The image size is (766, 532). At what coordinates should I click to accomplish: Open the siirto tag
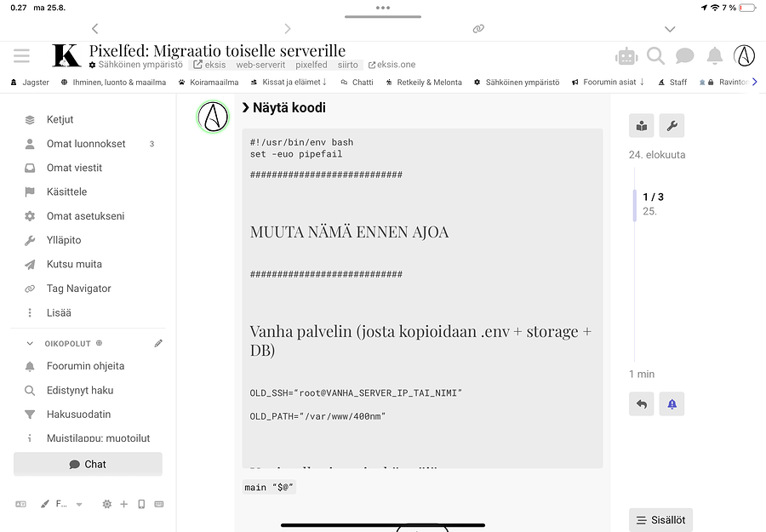click(x=348, y=65)
